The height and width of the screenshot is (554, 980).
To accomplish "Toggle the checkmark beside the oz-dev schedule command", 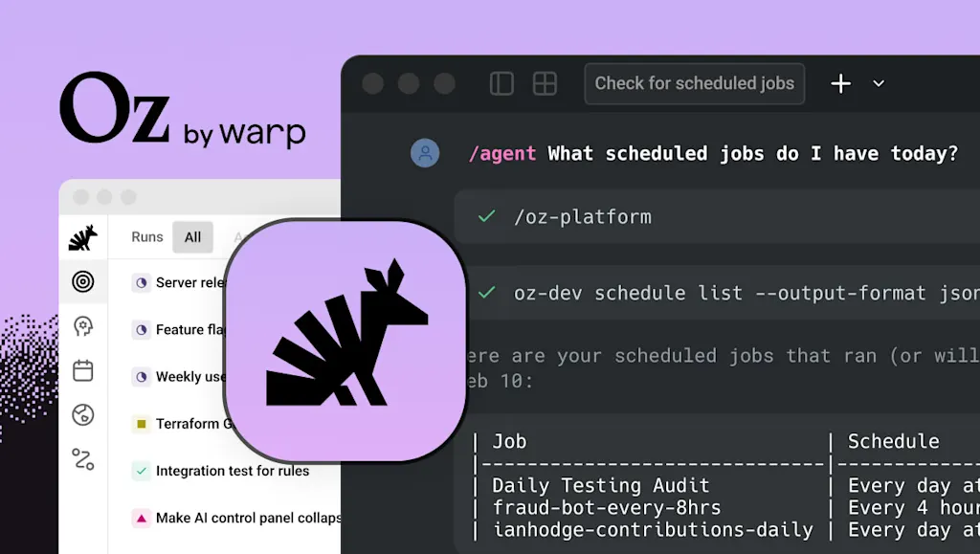I will [486, 293].
